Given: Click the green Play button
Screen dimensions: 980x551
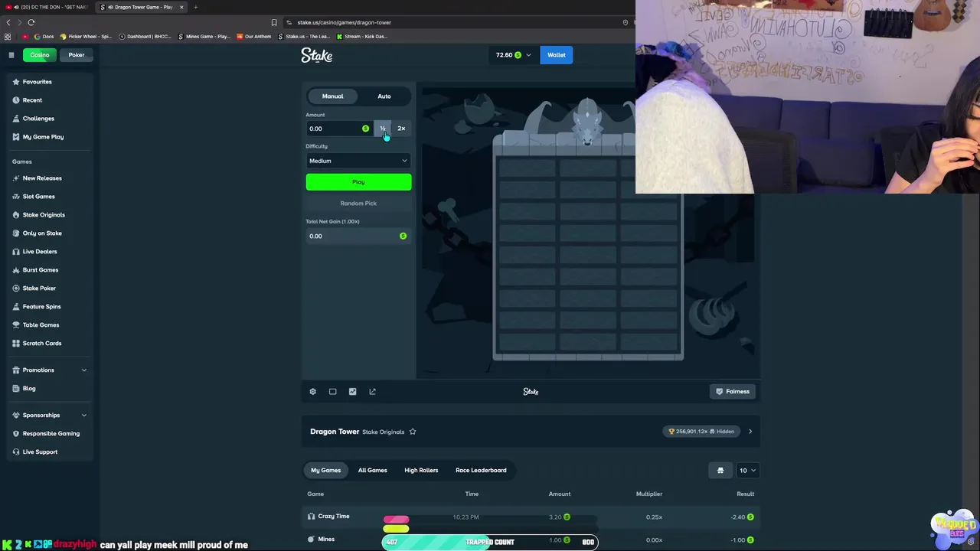Looking at the screenshot, I should [x=358, y=182].
